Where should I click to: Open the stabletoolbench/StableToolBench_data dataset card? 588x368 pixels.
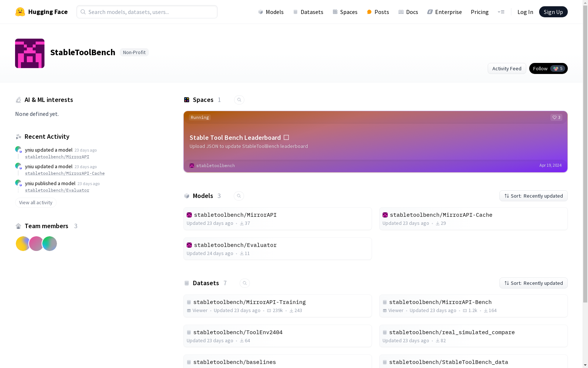pos(473,362)
